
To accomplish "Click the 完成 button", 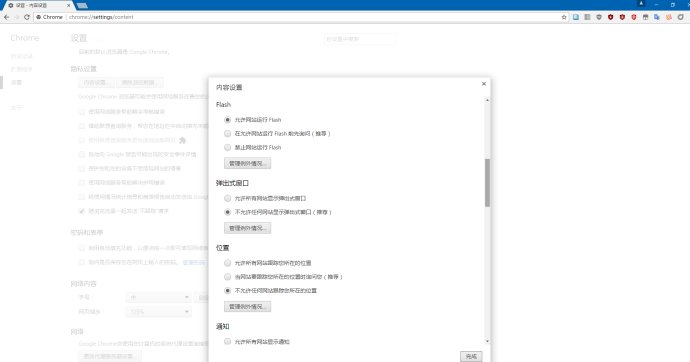I will (x=471, y=356).
